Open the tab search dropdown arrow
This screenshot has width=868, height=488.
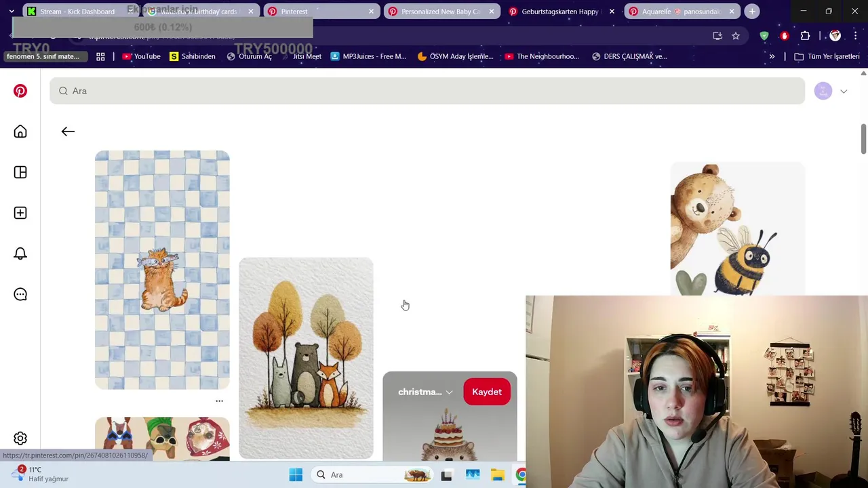coord(12,12)
